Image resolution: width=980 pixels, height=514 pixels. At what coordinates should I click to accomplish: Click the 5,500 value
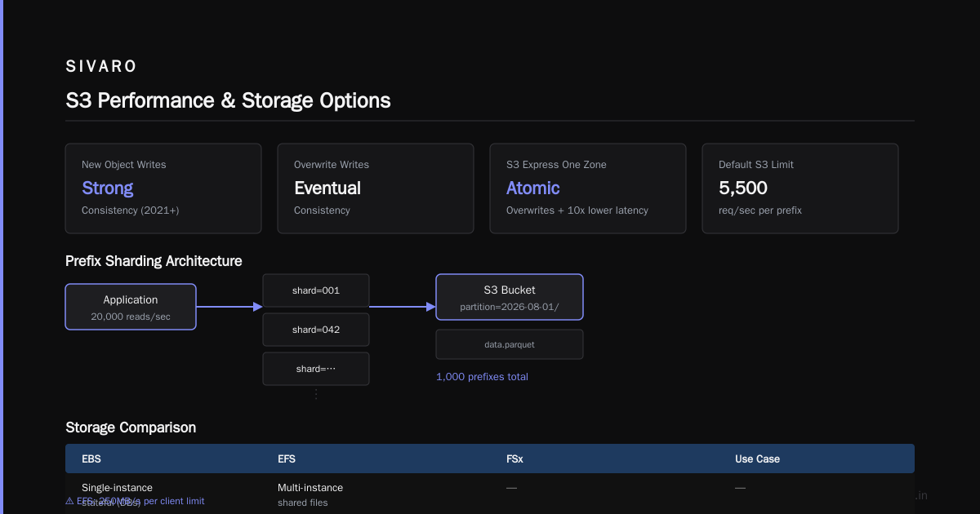pos(742,188)
